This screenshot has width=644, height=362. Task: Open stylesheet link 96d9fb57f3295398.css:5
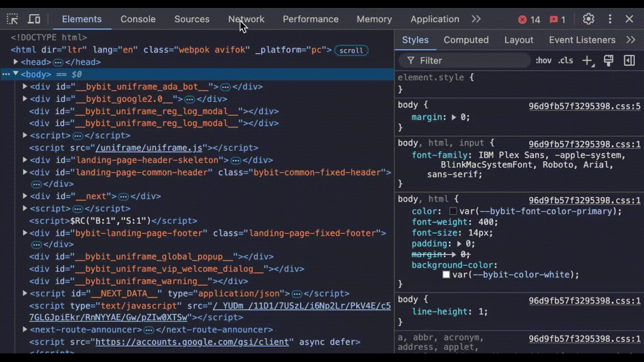(584, 106)
